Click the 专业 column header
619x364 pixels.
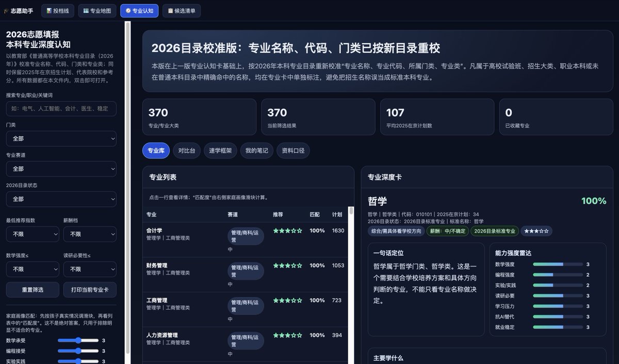[152, 214]
